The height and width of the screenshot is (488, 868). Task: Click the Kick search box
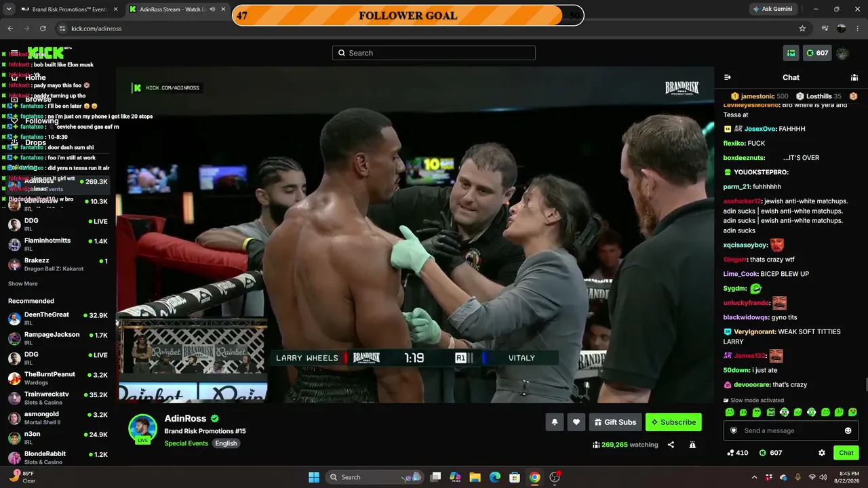(x=434, y=53)
